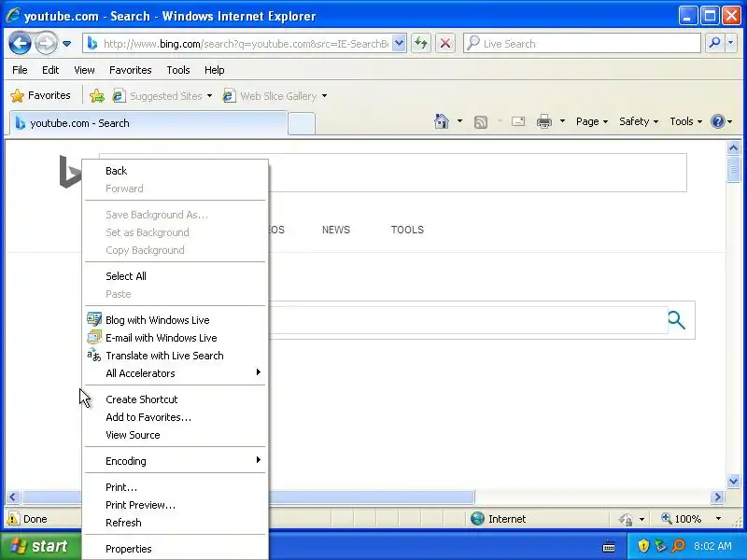Click the orange magnifier tray icon
The width and height of the screenshot is (747, 560).
(x=678, y=546)
